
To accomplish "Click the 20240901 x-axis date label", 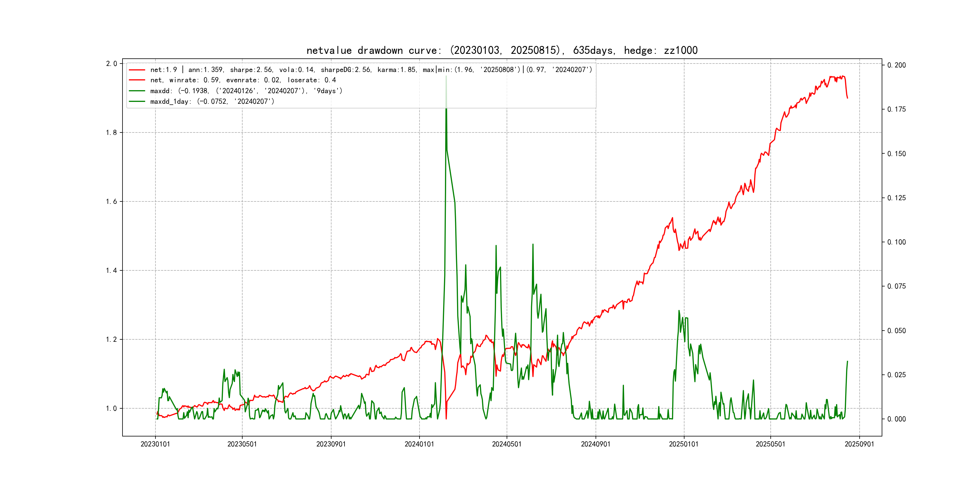I will coord(595,444).
